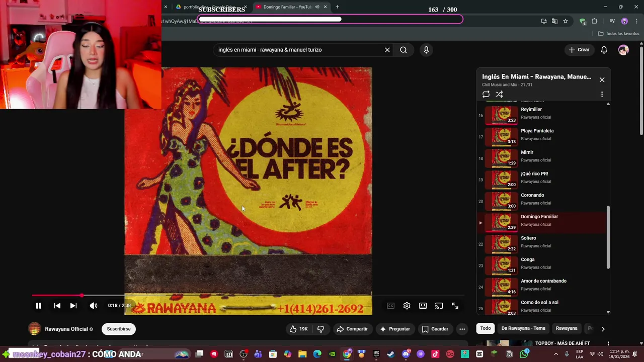
Task: Open a new browser tab
Action: (337, 7)
